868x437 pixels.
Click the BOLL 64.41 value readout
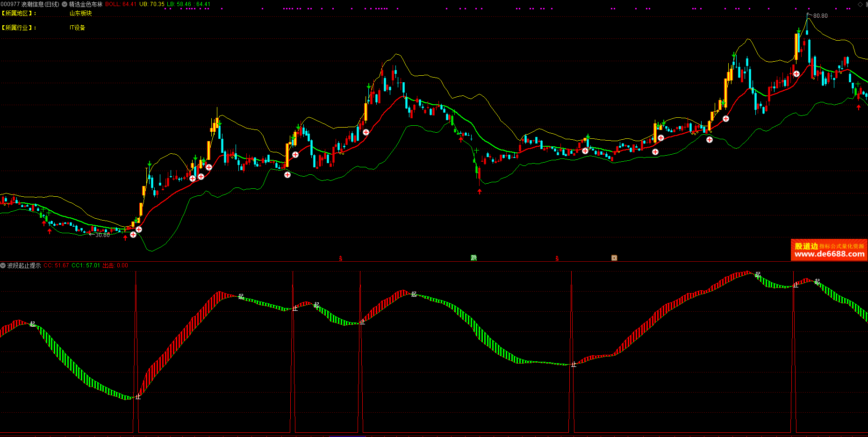click(x=121, y=4)
